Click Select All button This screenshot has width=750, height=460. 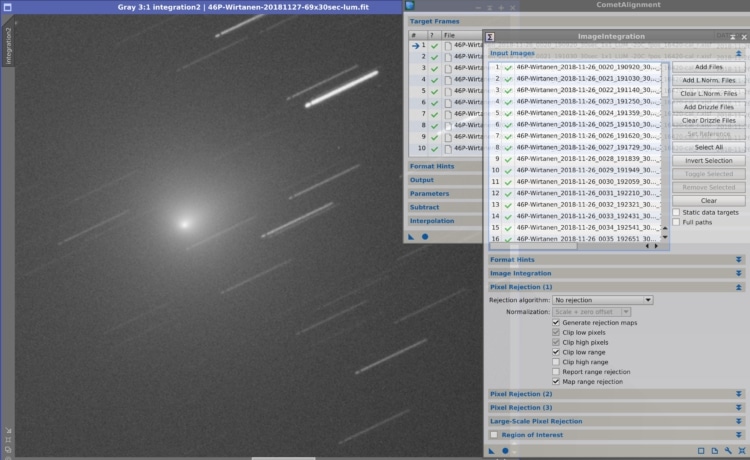click(708, 147)
